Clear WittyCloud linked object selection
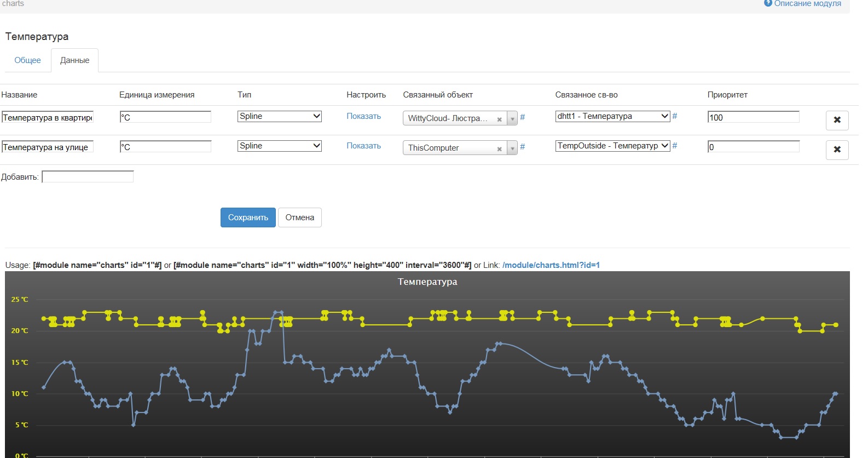The height and width of the screenshot is (458, 868). (499, 119)
